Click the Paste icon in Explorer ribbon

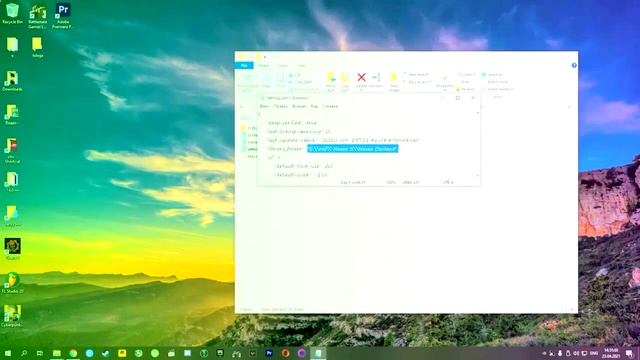click(280, 81)
